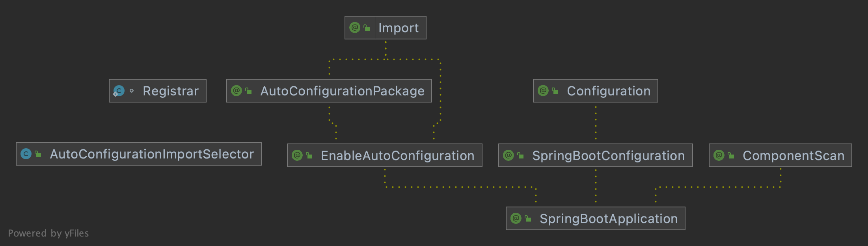Click the public lock icon on Import node
868x246 pixels.
pos(367,28)
